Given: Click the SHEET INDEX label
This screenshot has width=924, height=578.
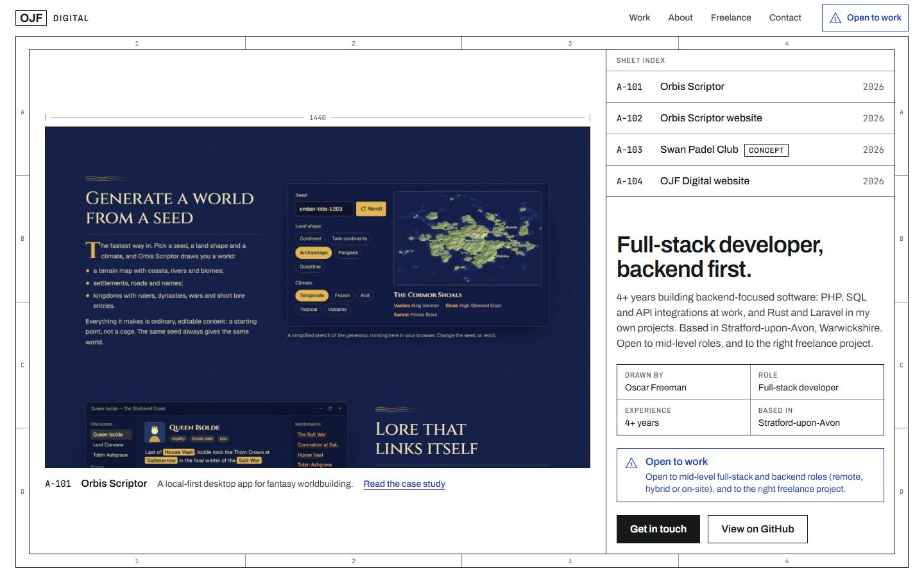Looking at the screenshot, I should 640,60.
